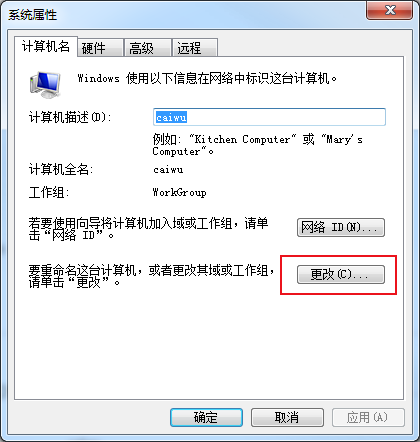Click the 更改(C)... button
Screen dimensions: 420x442
coord(341,274)
